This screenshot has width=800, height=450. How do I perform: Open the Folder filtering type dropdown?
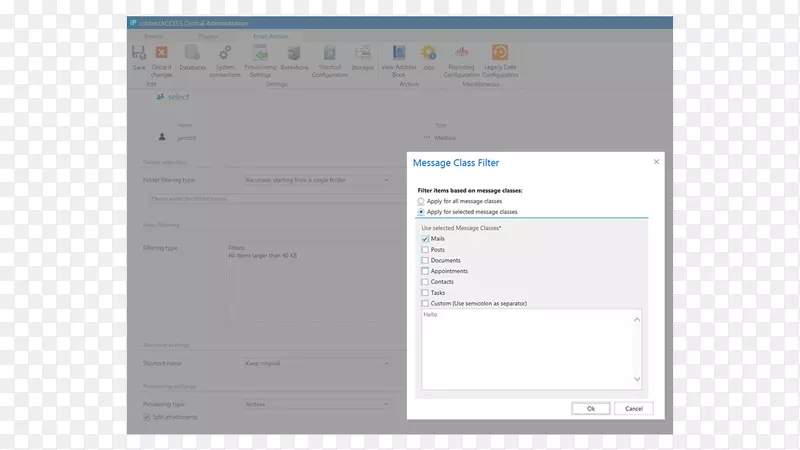pyautogui.click(x=317, y=180)
